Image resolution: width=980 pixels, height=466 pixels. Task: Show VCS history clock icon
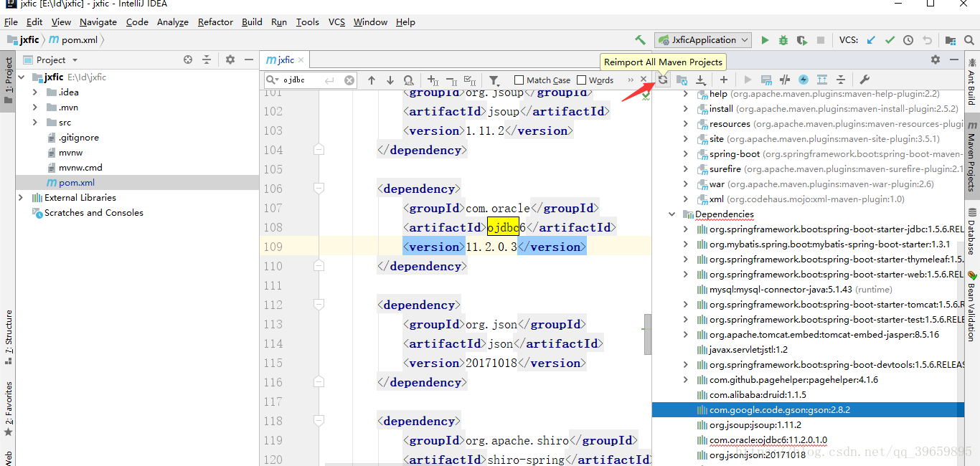(908, 40)
